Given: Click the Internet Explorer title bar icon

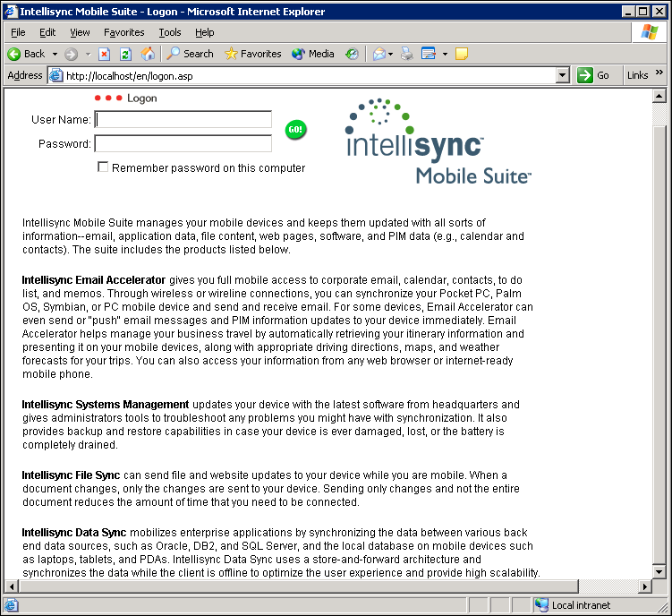Looking at the screenshot, I should click(x=11, y=12).
